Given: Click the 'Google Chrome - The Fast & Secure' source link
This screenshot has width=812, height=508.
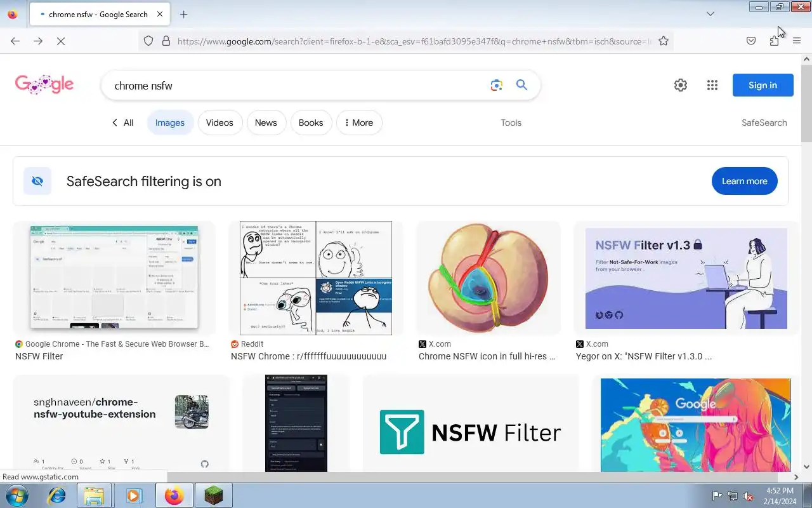Looking at the screenshot, I should tap(112, 344).
